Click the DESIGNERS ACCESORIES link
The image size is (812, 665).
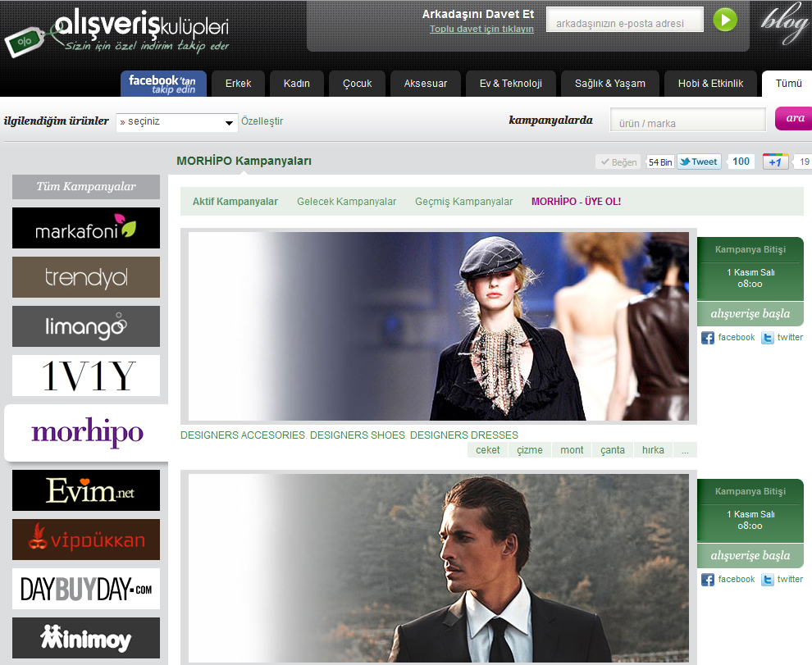click(x=243, y=435)
